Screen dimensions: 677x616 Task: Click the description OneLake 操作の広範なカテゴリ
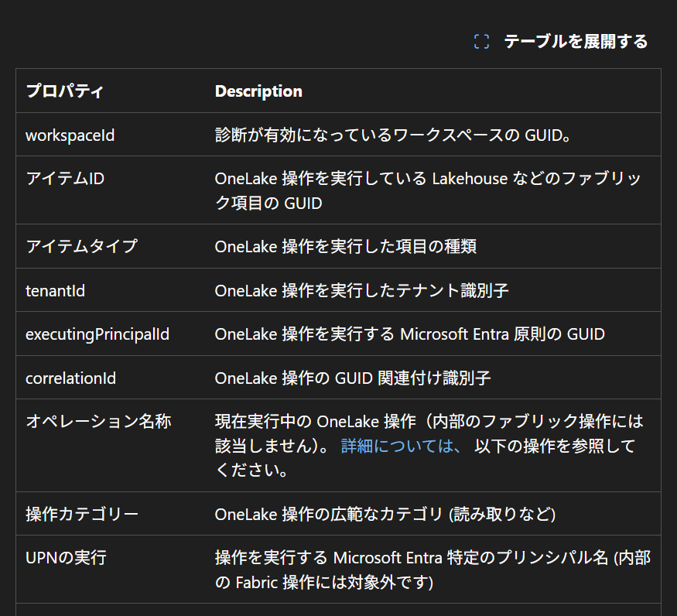tap(385, 514)
